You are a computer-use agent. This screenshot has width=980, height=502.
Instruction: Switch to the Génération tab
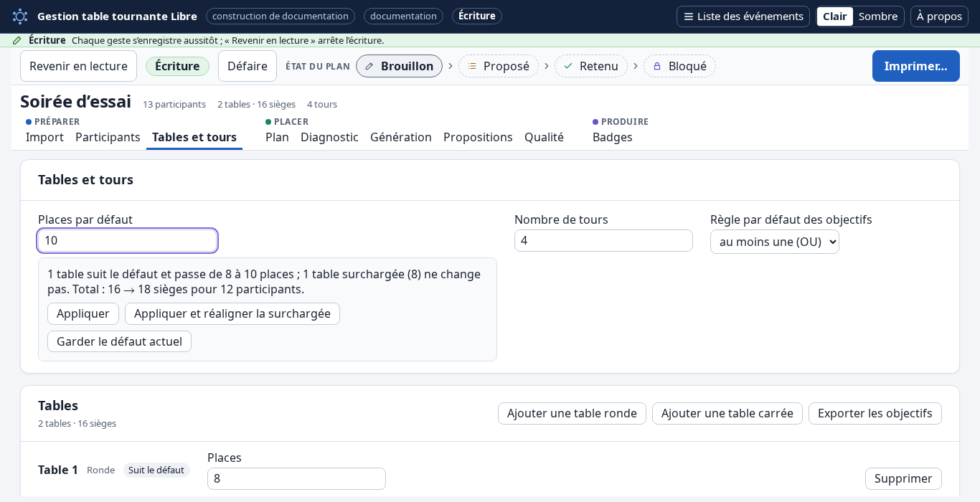401,137
